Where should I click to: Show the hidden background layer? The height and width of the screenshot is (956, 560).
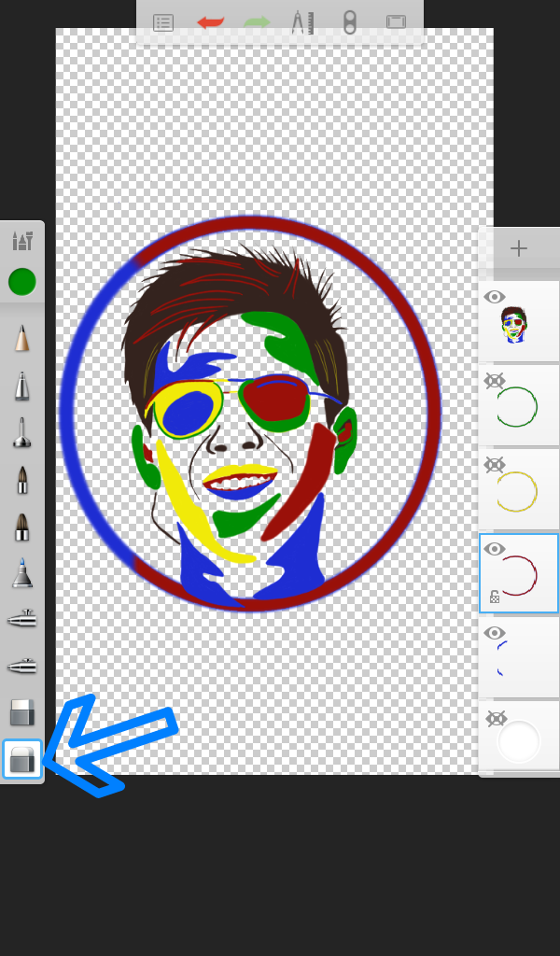(496, 719)
